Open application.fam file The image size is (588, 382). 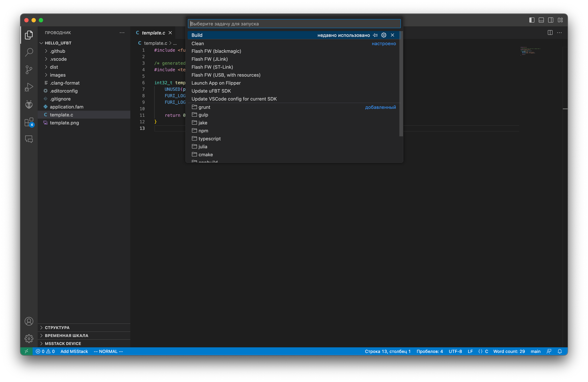(84, 107)
